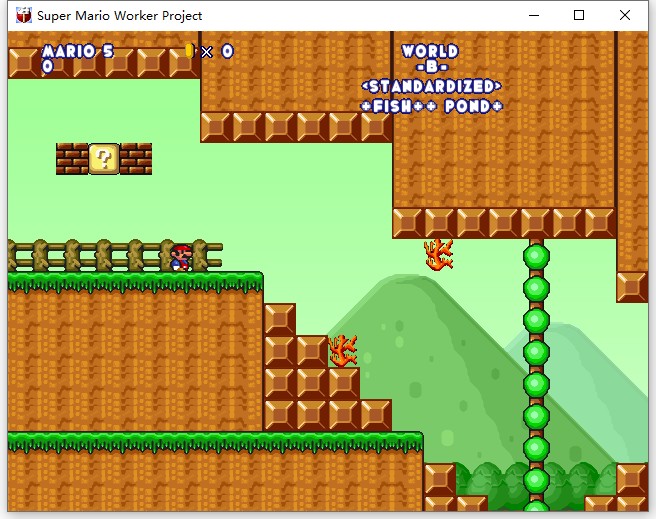Click the top step block of the staircase
The width and height of the screenshot is (656, 519).
pyautogui.click(x=280, y=319)
